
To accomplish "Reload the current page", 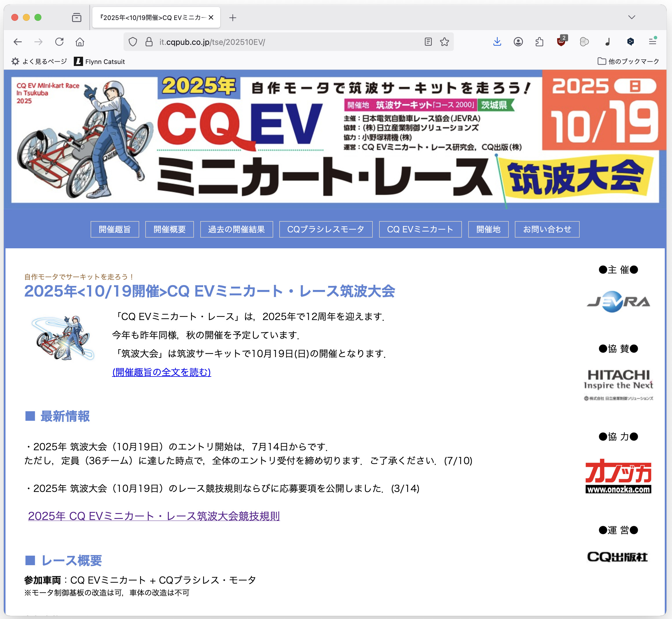I will (59, 42).
